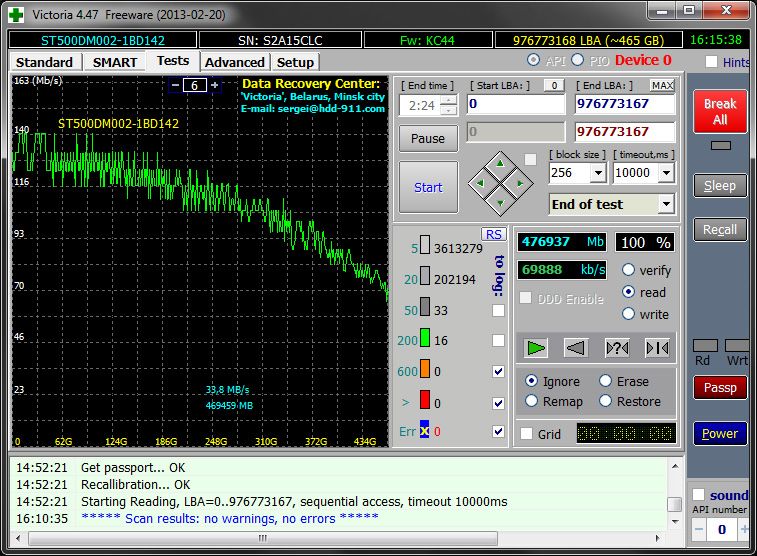Select the verify radio button

(629, 270)
